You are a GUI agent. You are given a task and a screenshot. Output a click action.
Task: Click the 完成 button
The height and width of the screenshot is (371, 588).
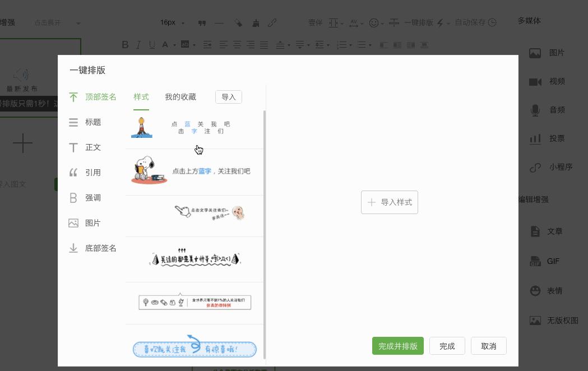[x=447, y=346]
